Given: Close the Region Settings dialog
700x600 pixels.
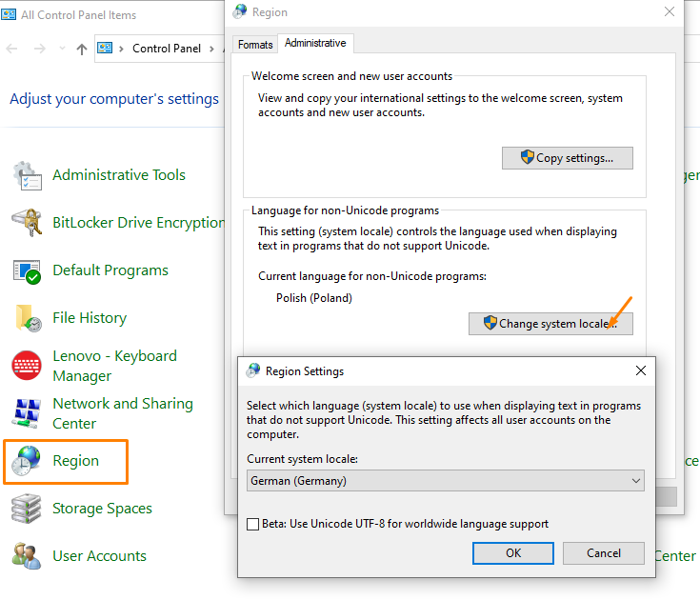Looking at the screenshot, I should 641,370.
